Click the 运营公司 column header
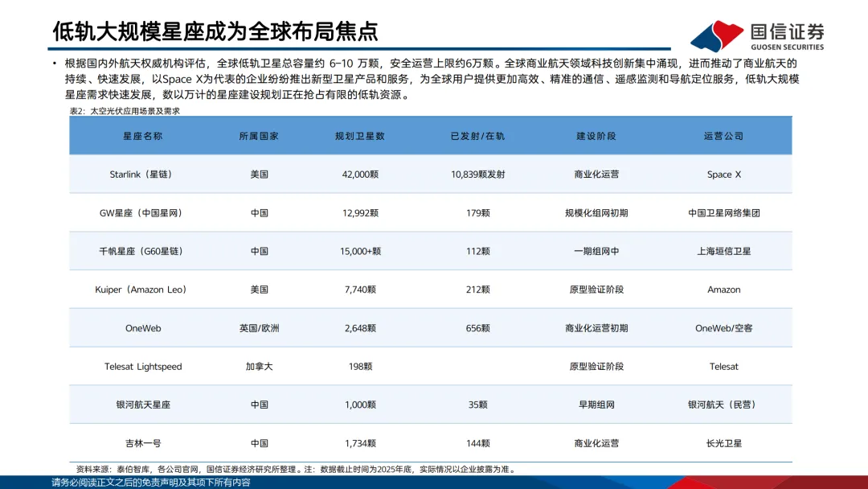 pyautogui.click(x=723, y=136)
